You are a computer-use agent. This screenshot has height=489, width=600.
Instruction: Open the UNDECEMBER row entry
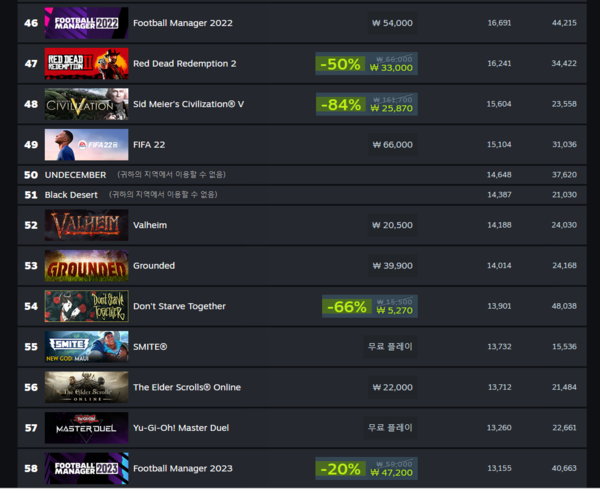point(302,175)
